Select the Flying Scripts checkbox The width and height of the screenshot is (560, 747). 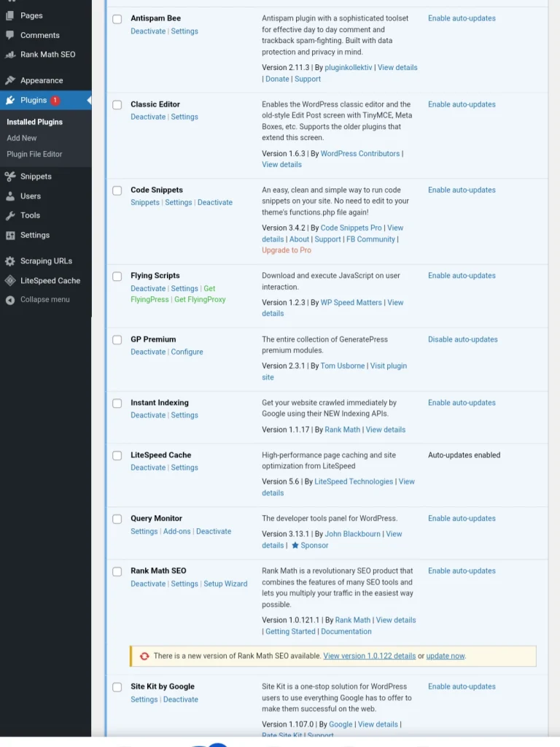pos(117,276)
